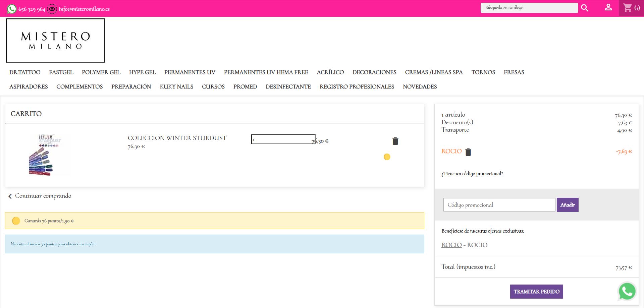Click the Ganarás 76 puntos text
The image size is (644, 308).
click(x=49, y=221)
